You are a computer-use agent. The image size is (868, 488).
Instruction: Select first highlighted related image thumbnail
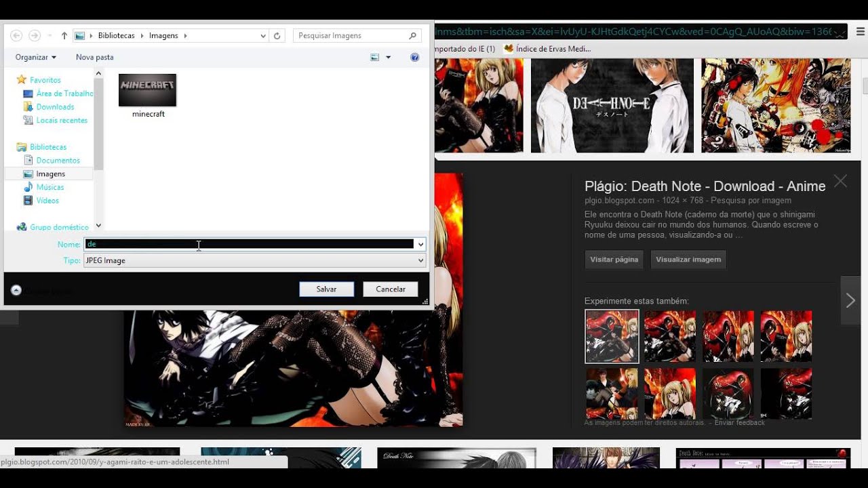click(x=612, y=336)
